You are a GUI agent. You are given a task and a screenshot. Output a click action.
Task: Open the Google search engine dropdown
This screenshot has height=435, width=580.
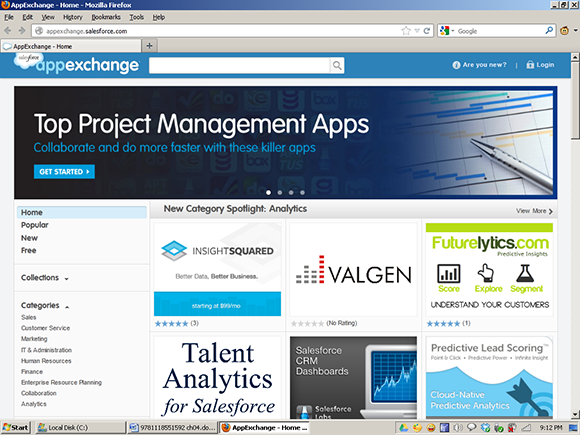(x=447, y=31)
